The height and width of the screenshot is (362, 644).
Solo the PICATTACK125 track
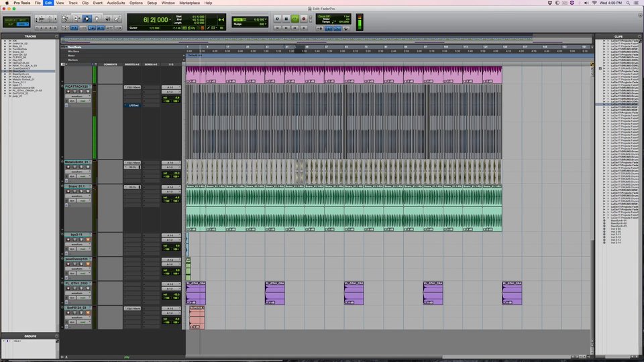tap(81, 92)
